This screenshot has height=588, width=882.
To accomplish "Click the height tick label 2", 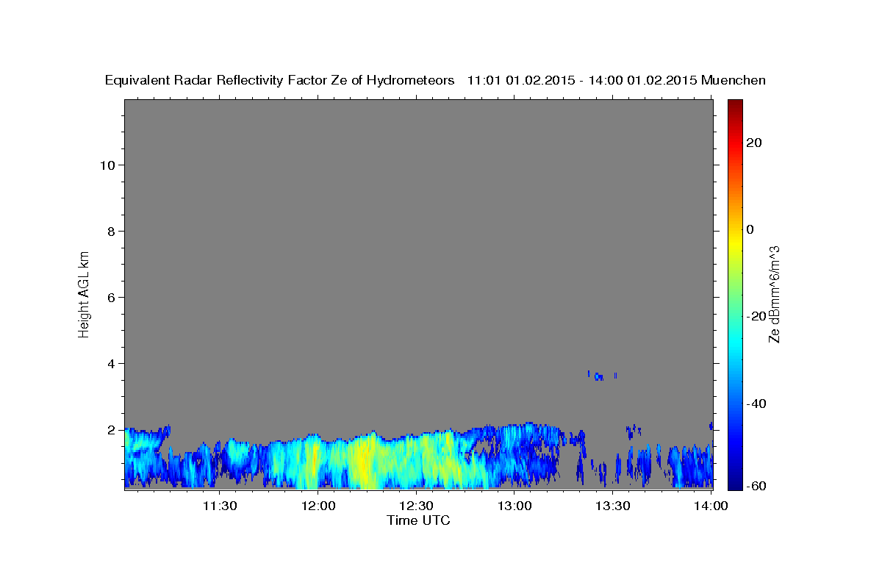I will 111,429.
